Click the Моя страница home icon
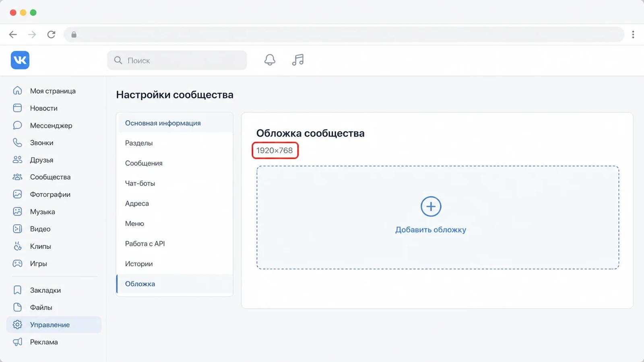This screenshot has height=362, width=644. pos(17,90)
